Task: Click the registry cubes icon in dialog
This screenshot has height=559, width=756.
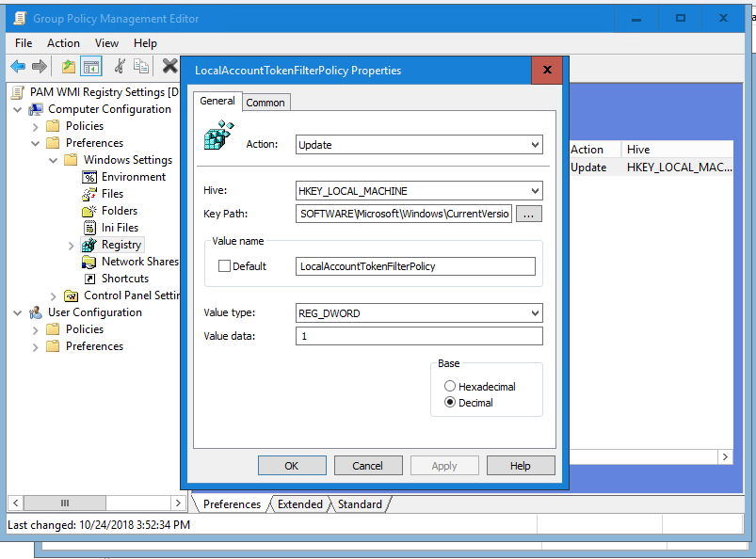Action: tap(219, 135)
